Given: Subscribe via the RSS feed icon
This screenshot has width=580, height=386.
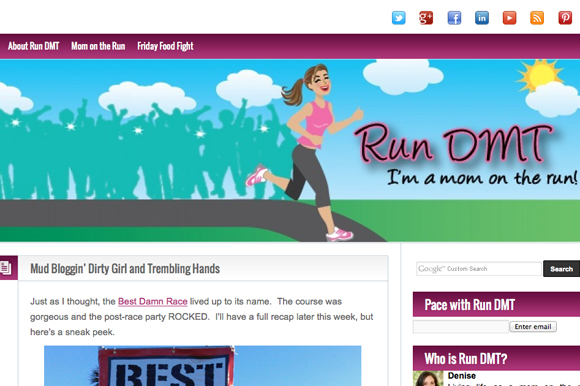Looking at the screenshot, I should (537, 18).
